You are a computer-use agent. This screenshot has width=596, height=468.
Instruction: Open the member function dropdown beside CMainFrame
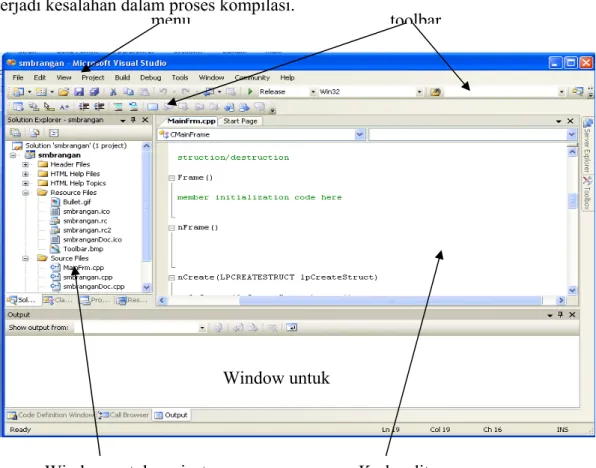coord(571,134)
